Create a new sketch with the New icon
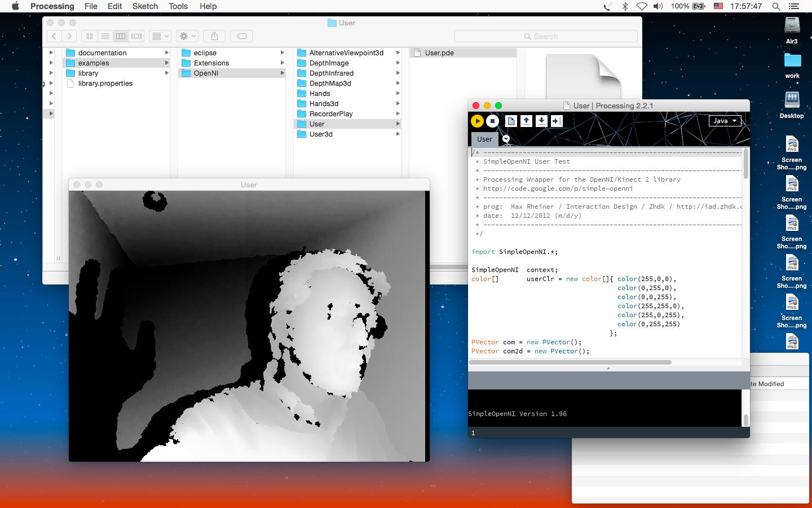This screenshot has height=508, width=812. click(x=511, y=121)
